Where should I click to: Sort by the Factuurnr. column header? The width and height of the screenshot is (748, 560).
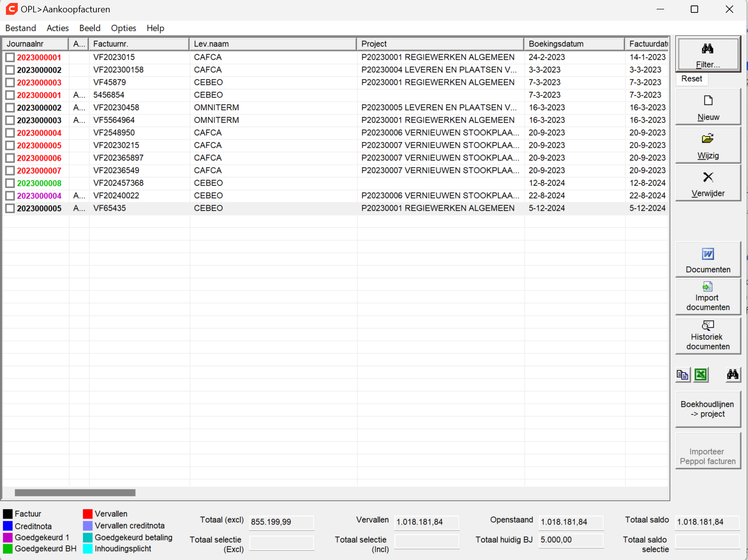point(139,44)
